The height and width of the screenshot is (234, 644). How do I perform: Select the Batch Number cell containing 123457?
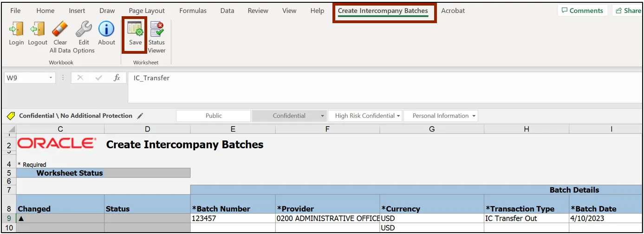coord(232,218)
